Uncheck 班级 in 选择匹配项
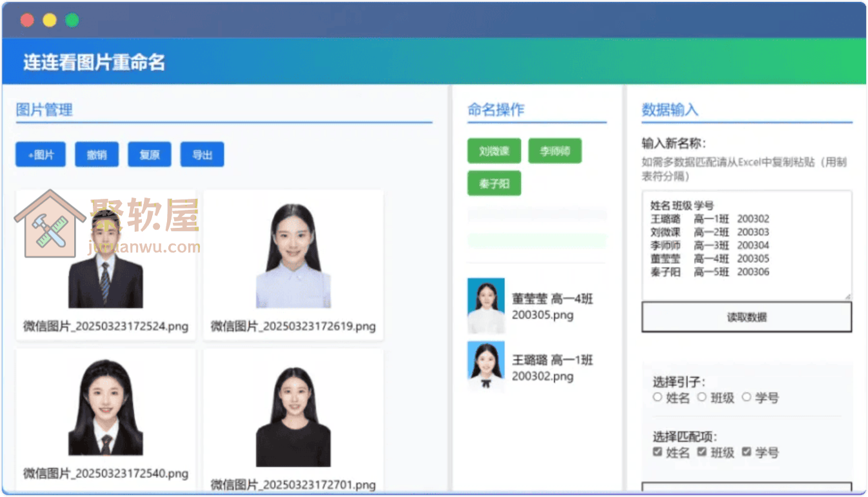 (701, 452)
